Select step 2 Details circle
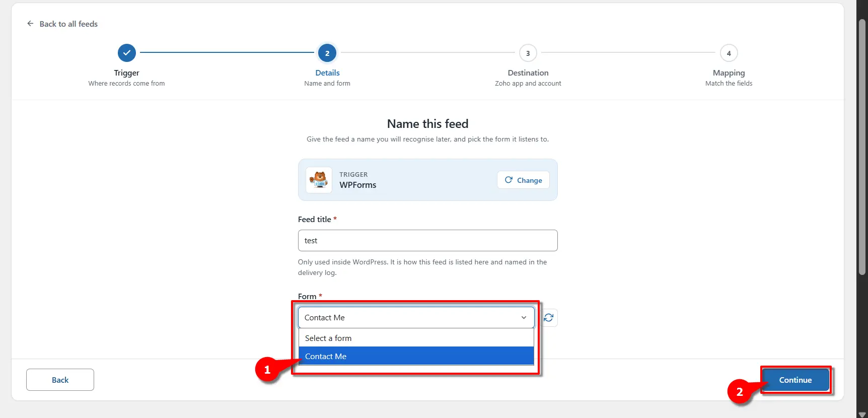The image size is (868, 418). coord(327,53)
